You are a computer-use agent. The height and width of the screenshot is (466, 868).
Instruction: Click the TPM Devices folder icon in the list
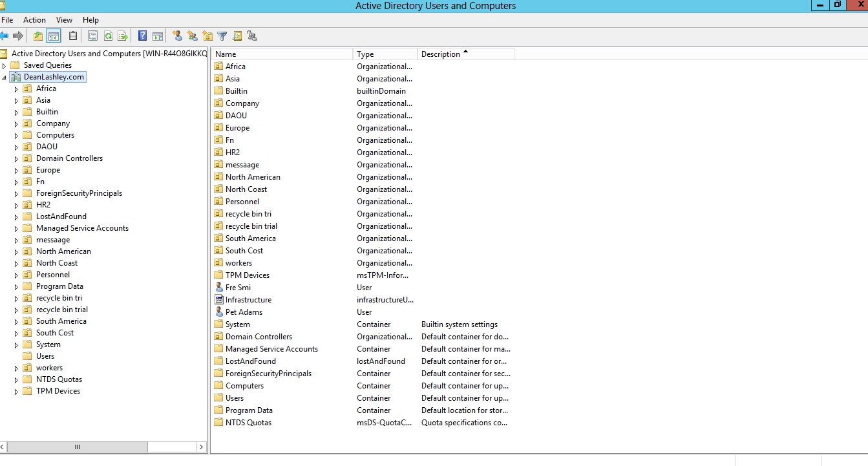[x=219, y=275]
